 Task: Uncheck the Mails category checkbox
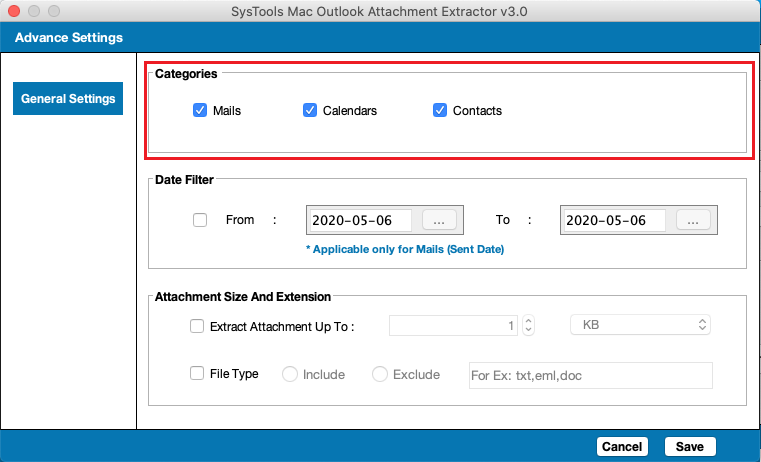tap(200, 110)
